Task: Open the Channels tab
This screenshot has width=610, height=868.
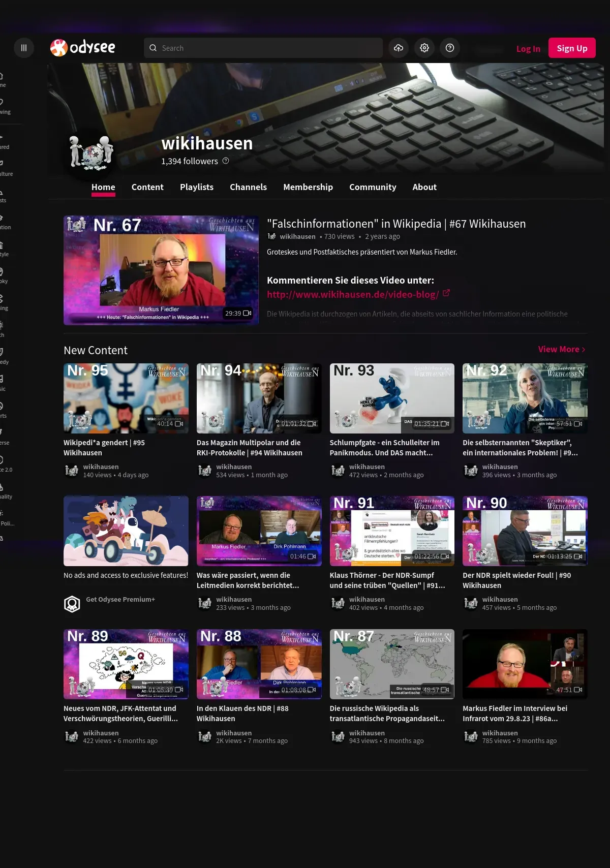Action: pyautogui.click(x=248, y=187)
